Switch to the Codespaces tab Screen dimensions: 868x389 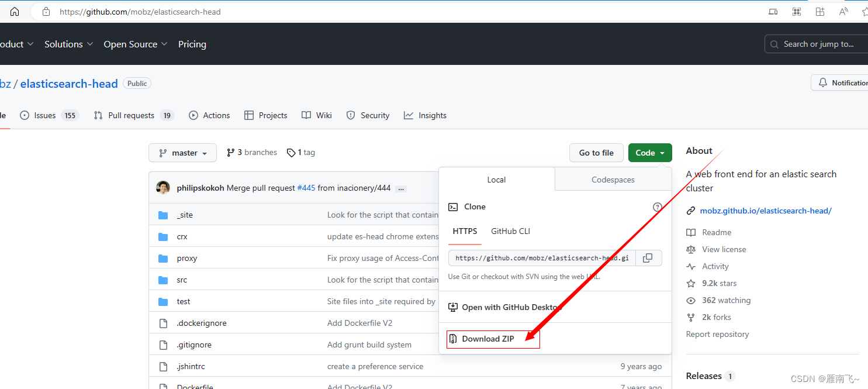(x=613, y=180)
